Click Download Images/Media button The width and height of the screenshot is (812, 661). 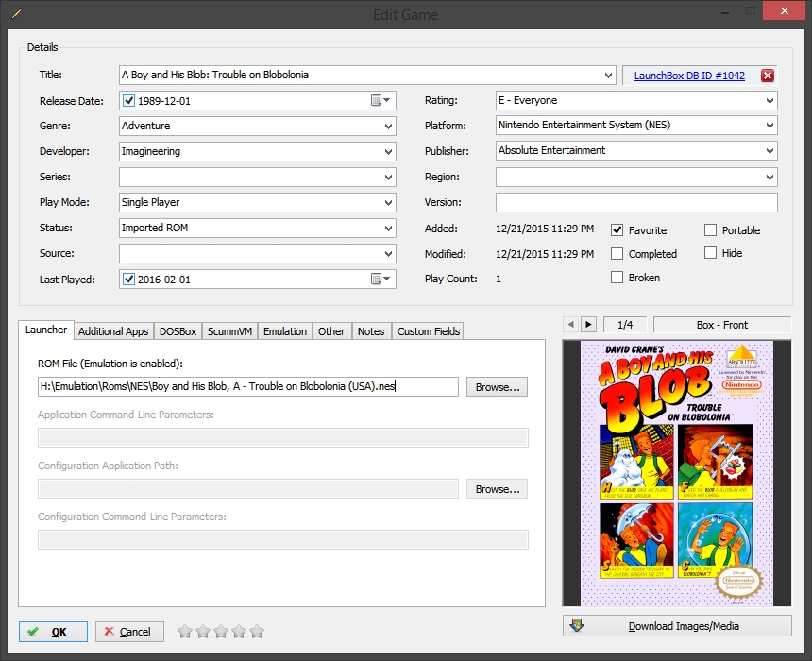[x=677, y=626]
